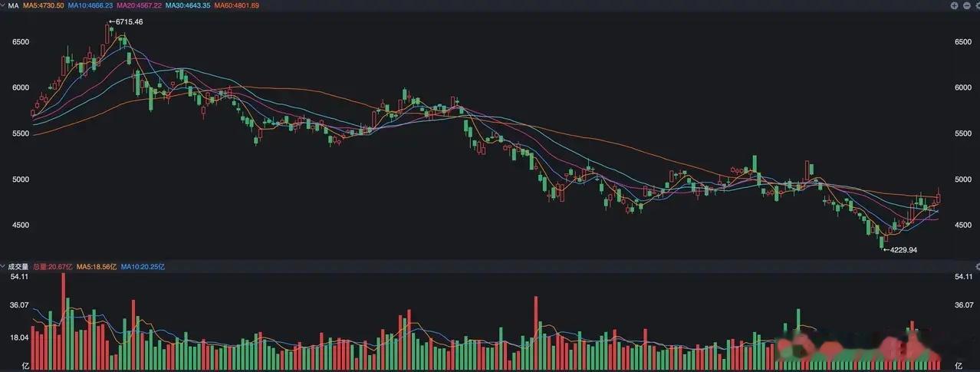Click left axis label 5000
This screenshot has height=372, width=980.
pyautogui.click(x=20, y=179)
